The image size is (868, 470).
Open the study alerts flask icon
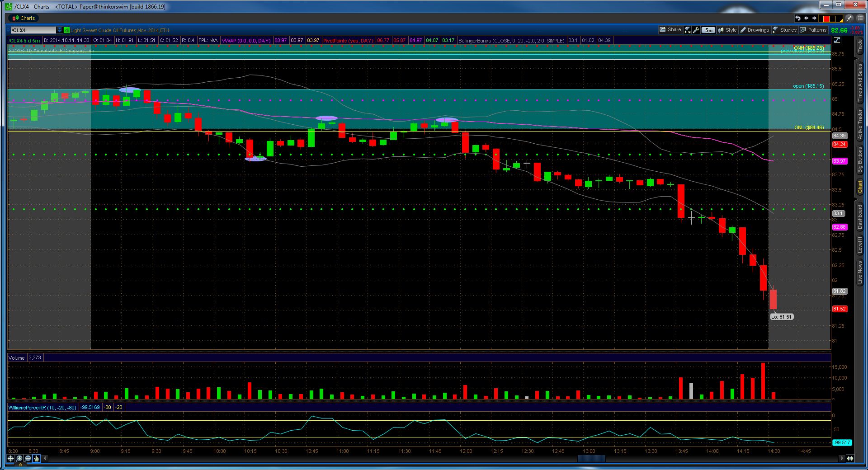pyautogui.click(x=688, y=30)
